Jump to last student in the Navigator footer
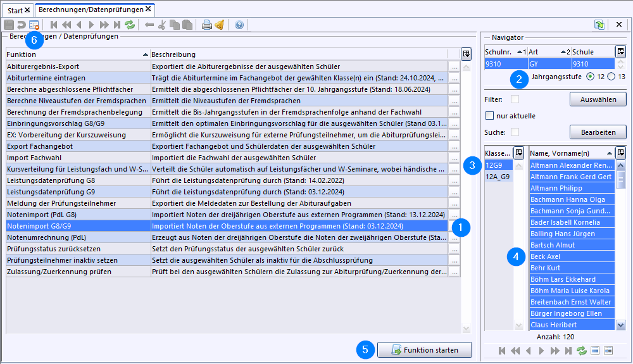Viewport: 633px width, 364px height. pyautogui.click(x=568, y=351)
